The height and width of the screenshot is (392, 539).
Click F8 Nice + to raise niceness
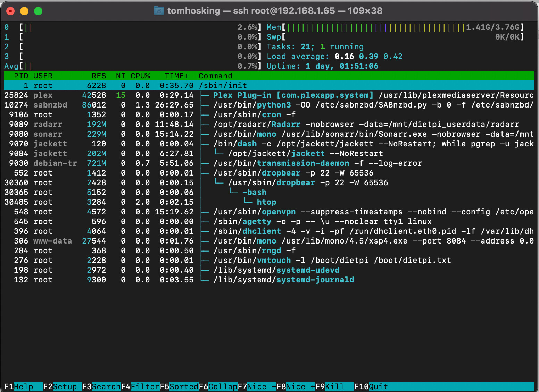coord(296,386)
